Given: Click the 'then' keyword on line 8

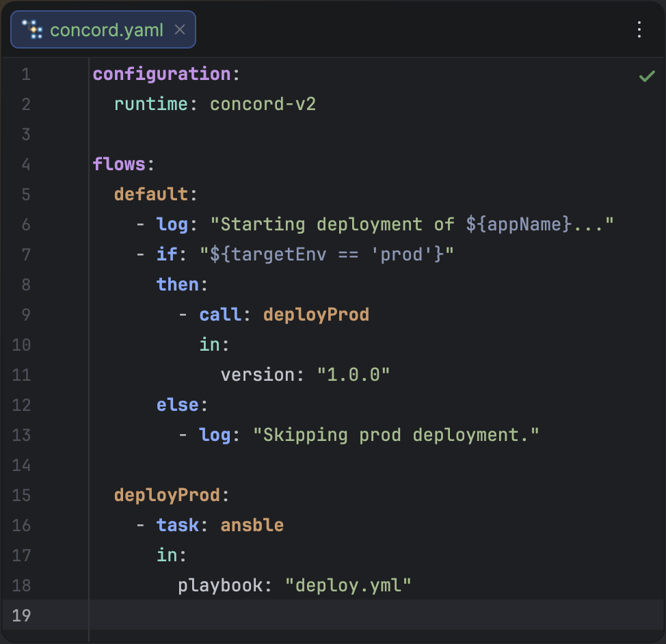Looking at the screenshot, I should click(x=177, y=284).
